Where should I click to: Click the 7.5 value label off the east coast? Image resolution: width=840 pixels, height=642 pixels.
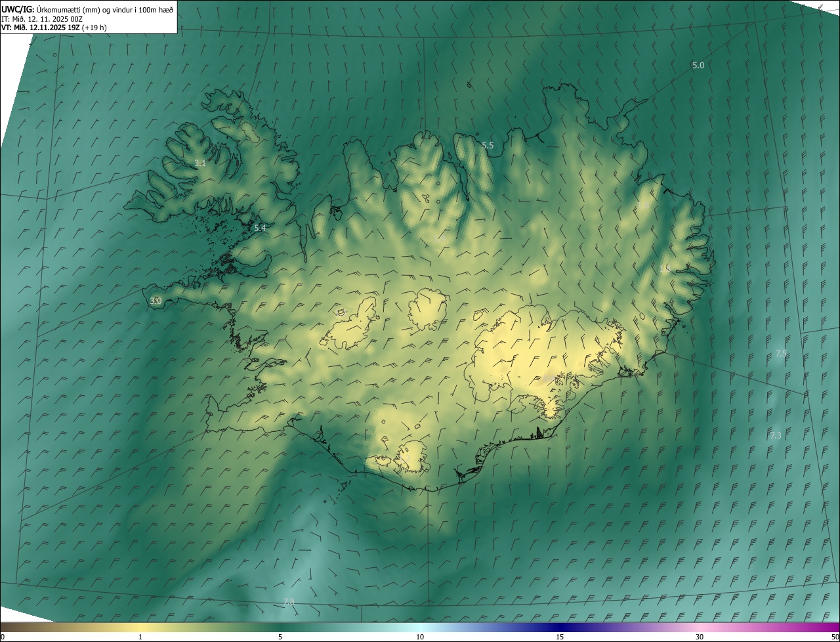coord(781,354)
